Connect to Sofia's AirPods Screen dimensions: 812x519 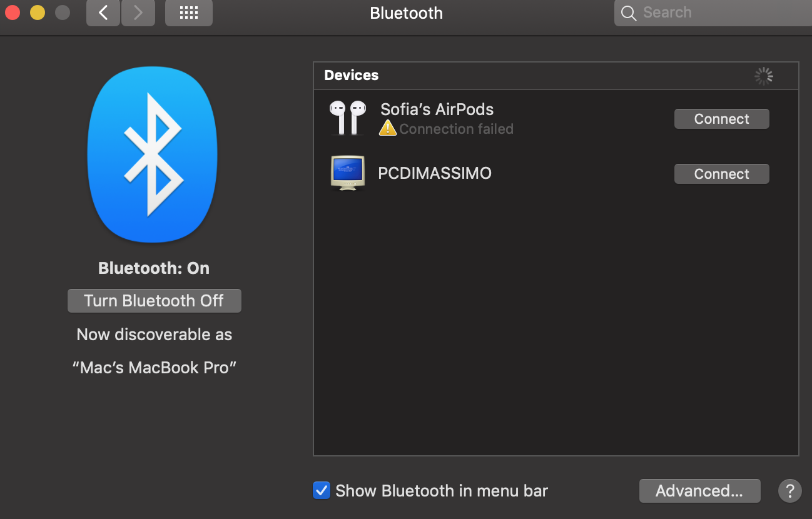click(721, 119)
